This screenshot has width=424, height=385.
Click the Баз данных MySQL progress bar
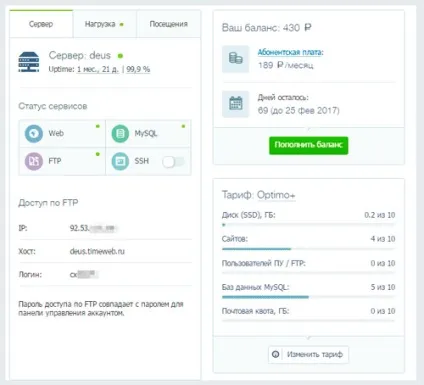pyautogui.click(x=308, y=297)
